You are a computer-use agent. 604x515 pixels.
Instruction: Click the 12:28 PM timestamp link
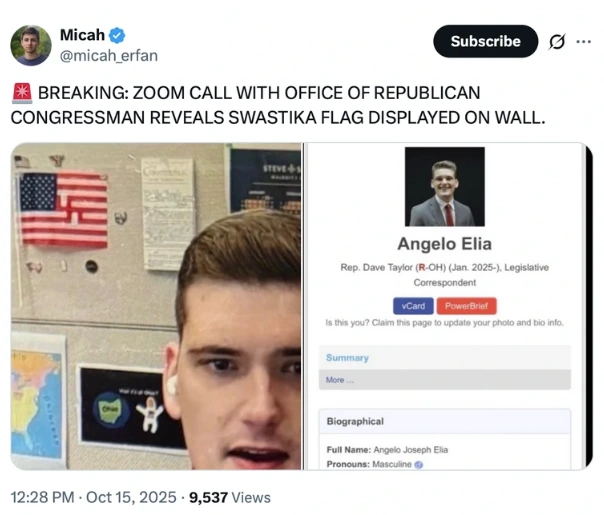point(42,497)
